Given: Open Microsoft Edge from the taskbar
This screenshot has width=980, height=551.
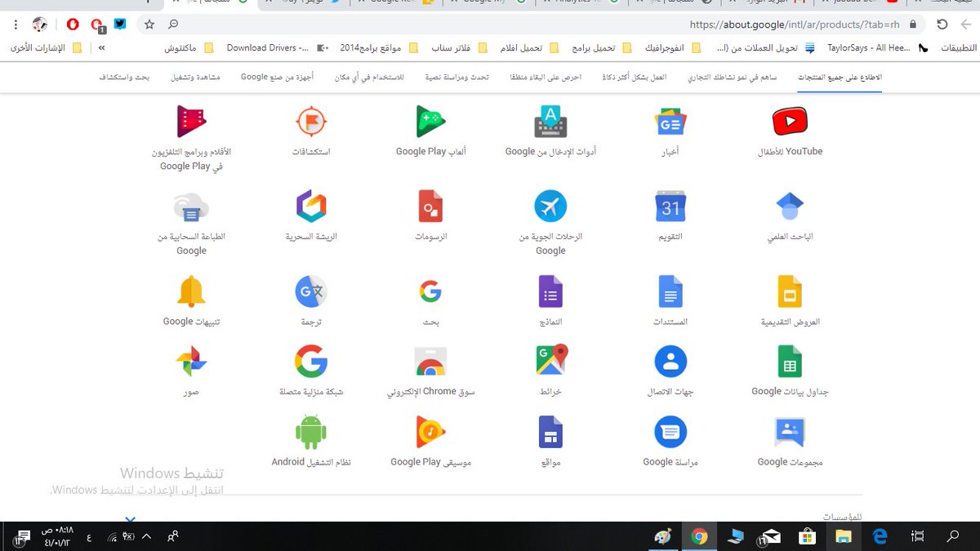Looking at the screenshot, I should click(880, 536).
